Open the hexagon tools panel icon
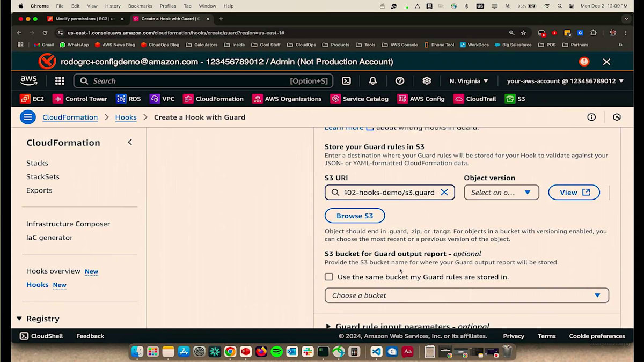The height and width of the screenshot is (362, 644). tap(617, 117)
